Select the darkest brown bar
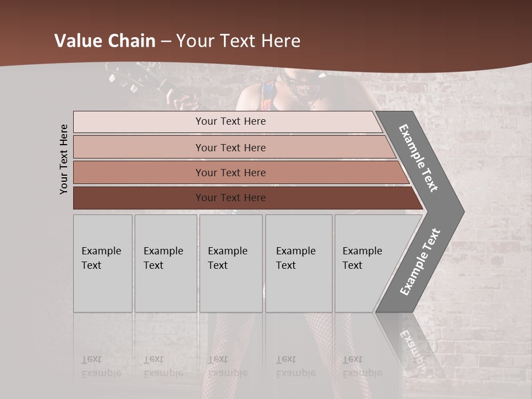 tap(230, 198)
